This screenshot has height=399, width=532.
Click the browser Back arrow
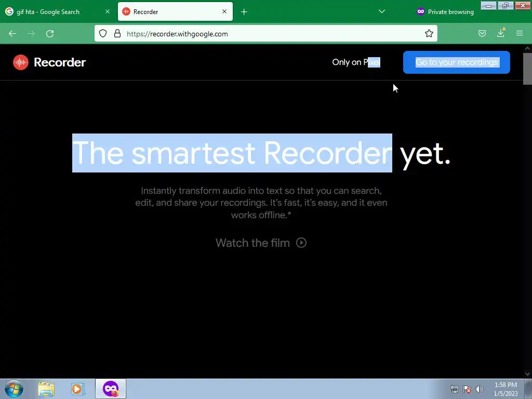(12, 34)
